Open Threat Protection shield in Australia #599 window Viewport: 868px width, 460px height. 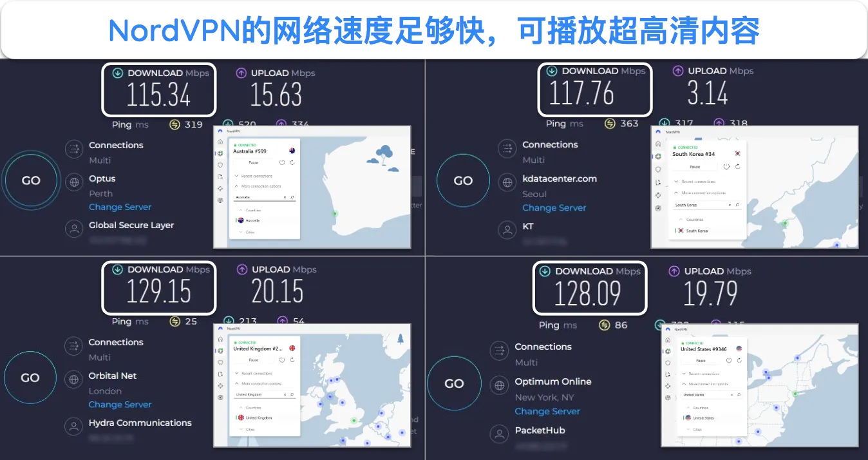(x=220, y=165)
